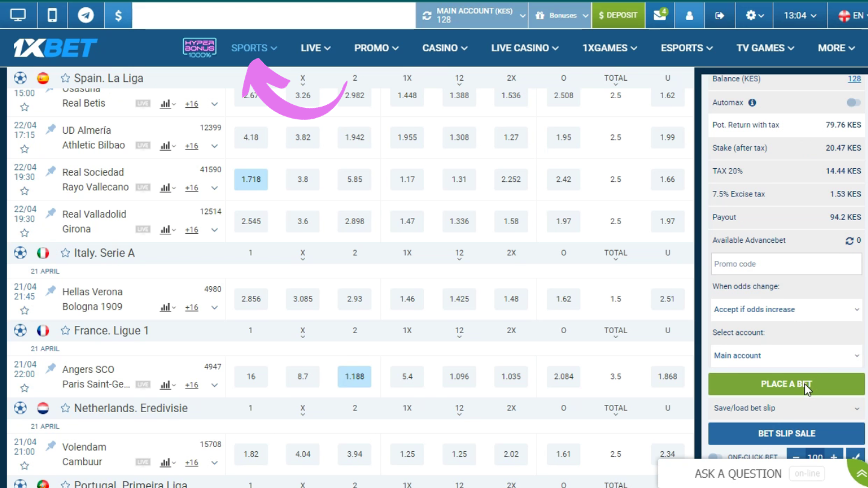Image resolution: width=868 pixels, height=488 pixels.
Task: Click the 1XBET logo
Action: tap(55, 48)
